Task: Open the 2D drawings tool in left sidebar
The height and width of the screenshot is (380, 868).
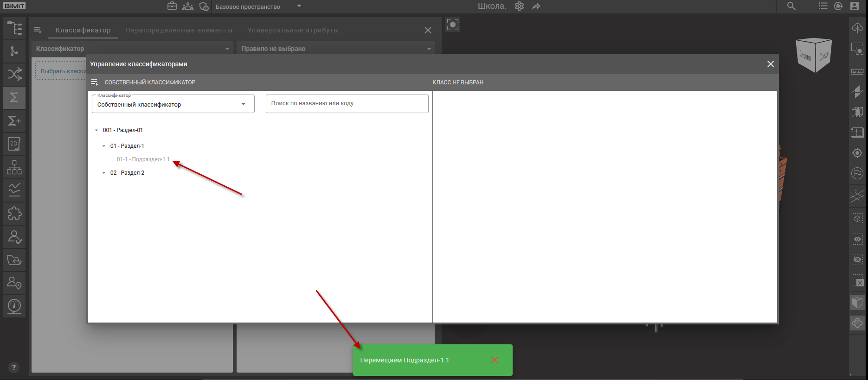Action: point(14,144)
